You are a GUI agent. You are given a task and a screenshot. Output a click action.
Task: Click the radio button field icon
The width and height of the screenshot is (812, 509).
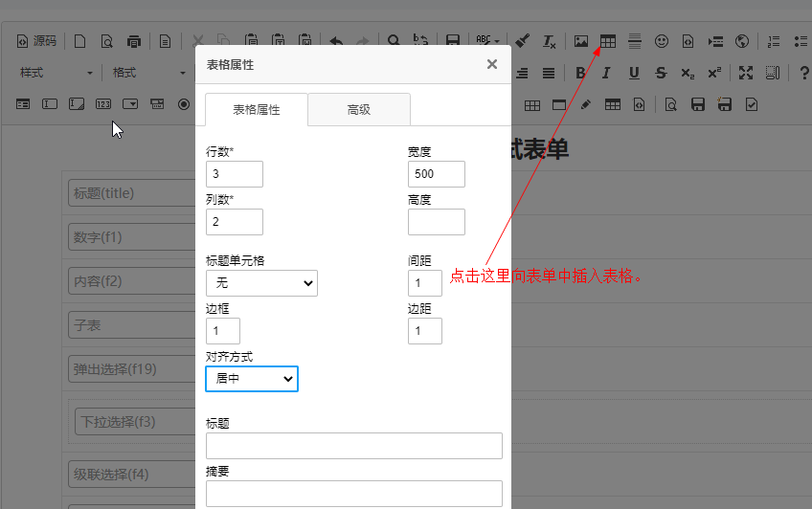pos(183,104)
